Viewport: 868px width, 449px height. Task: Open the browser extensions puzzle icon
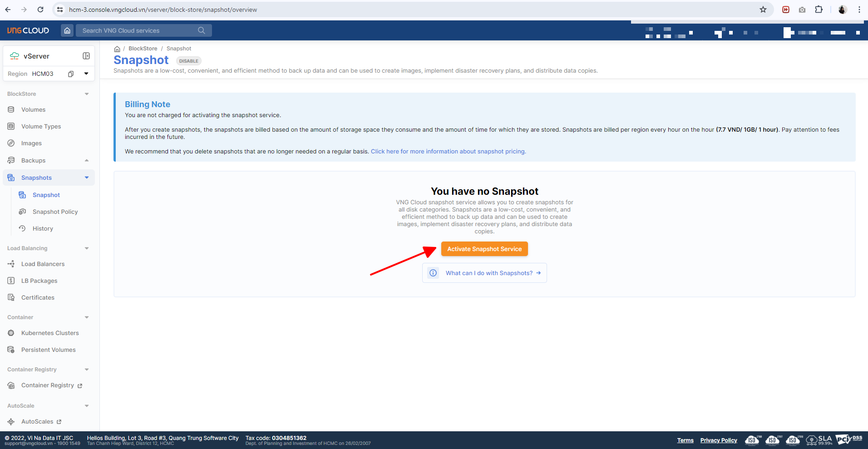tap(819, 10)
